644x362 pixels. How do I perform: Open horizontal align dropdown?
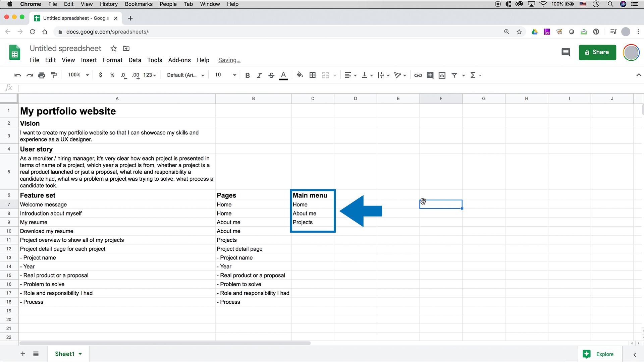(351, 75)
